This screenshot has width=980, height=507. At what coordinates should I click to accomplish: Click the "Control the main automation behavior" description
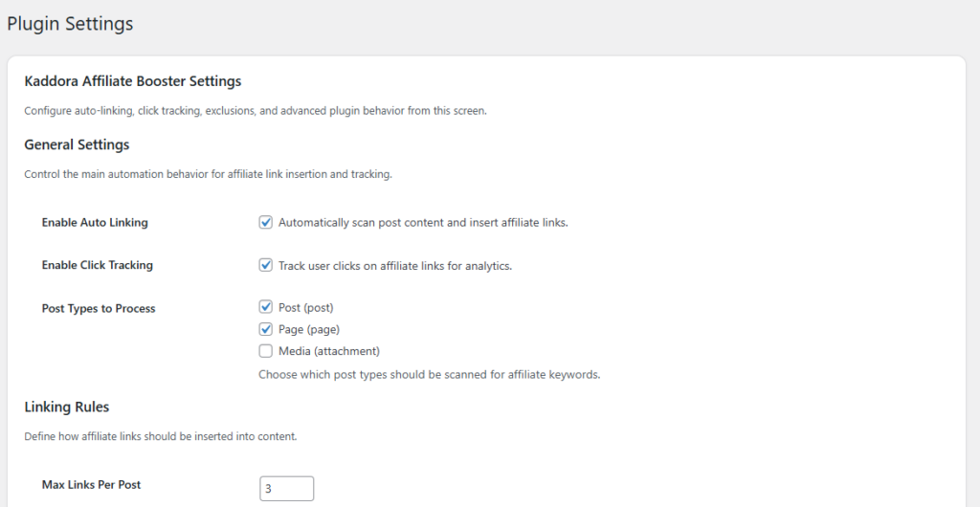(208, 175)
